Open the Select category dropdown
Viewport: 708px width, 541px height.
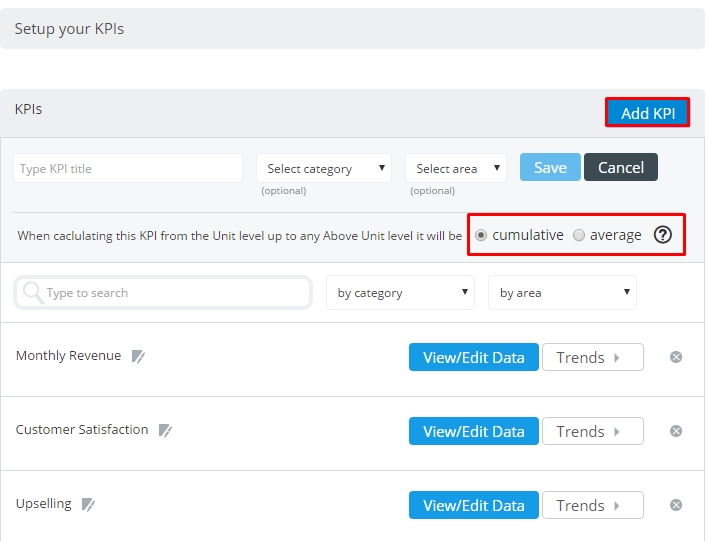click(324, 168)
